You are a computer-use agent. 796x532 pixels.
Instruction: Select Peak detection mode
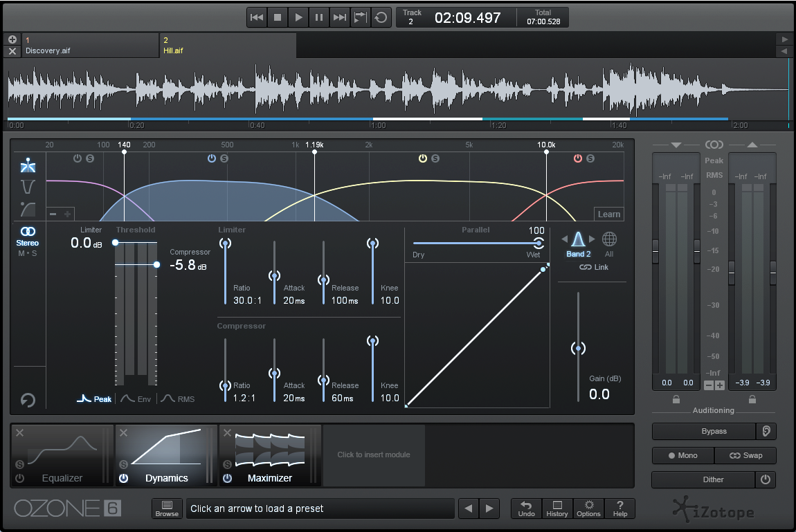click(94, 399)
